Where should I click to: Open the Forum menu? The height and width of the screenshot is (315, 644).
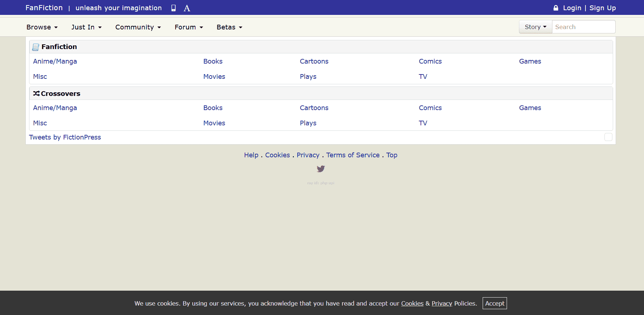189,27
